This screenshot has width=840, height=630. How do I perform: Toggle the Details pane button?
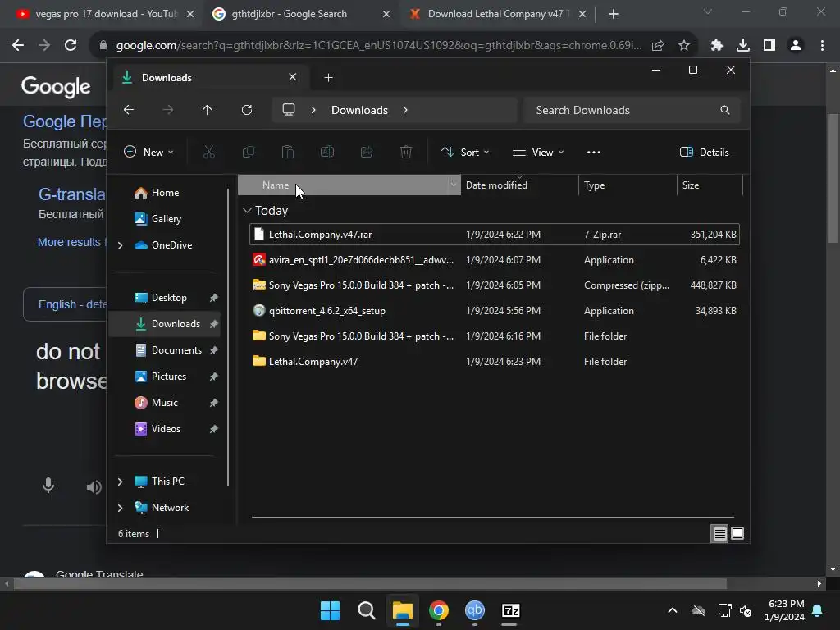coord(705,152)
